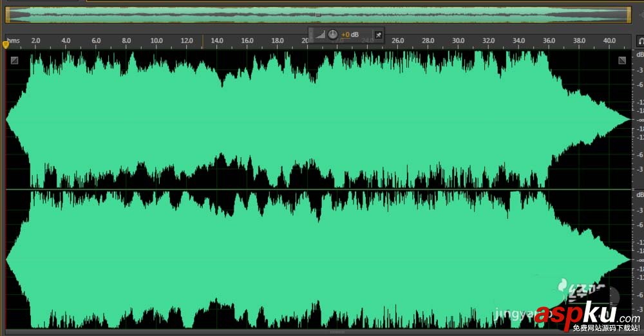Click the dB label on the top channel scale

tap(640, 54)
